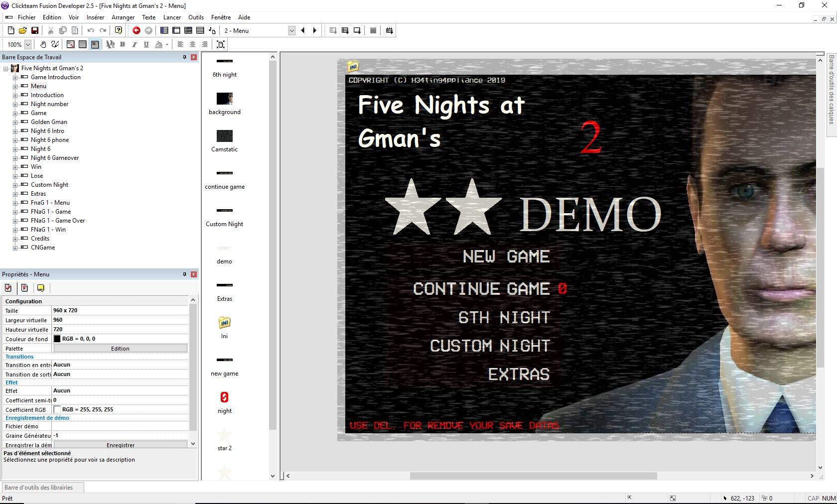Open the Frame editor
Image resolution: width=837 pixels, height=504 pixels.
tap(176, 30)
